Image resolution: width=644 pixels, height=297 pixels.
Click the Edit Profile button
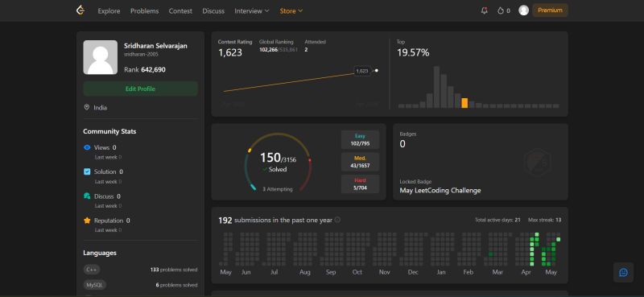pos(140,89)
